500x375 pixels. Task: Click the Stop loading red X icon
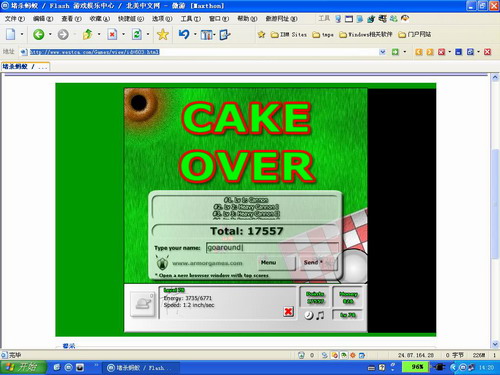coord(112,34)
